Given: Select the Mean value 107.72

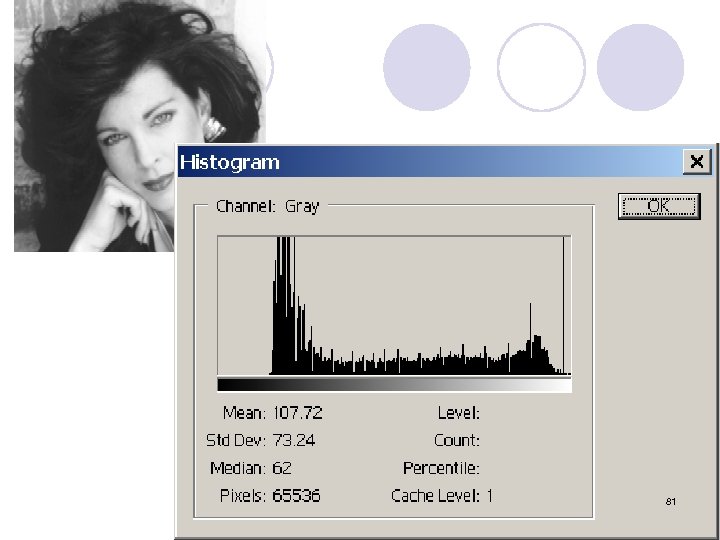Looking at the screenshot, I should (298, 413).
